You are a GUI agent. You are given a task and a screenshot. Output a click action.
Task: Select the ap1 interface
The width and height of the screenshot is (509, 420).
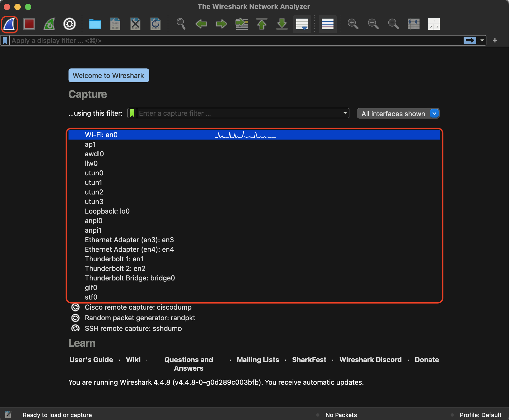point(254,144)
